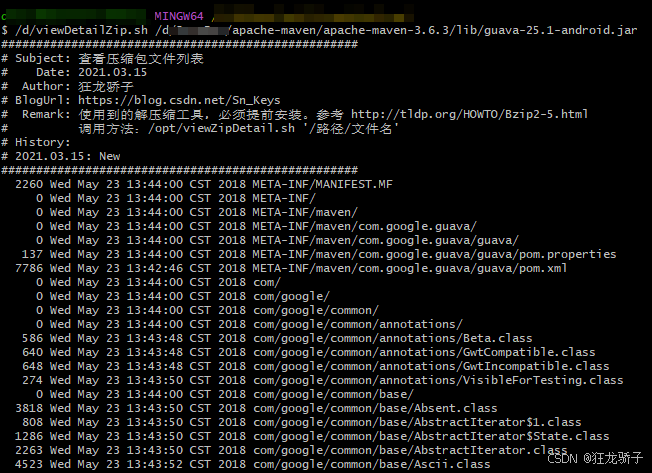Click the size value 7786
The image size is (652, 473).
pyautogui.click(x=29, y=268)
